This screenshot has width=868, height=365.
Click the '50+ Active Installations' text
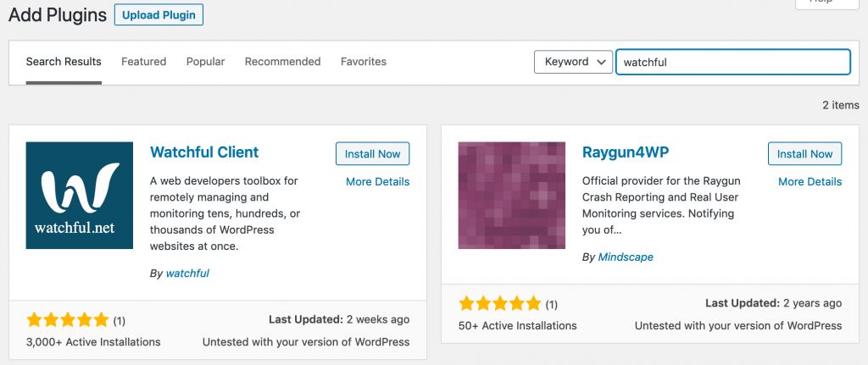(518, 326)
